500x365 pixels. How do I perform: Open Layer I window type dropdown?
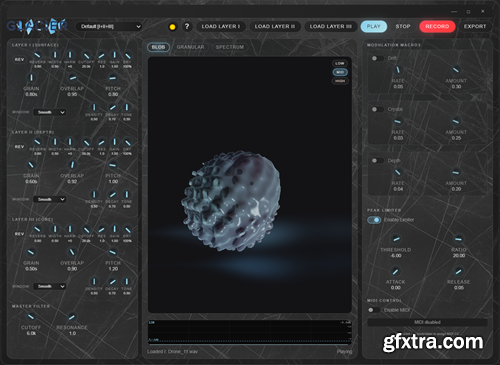pos(49,112)
